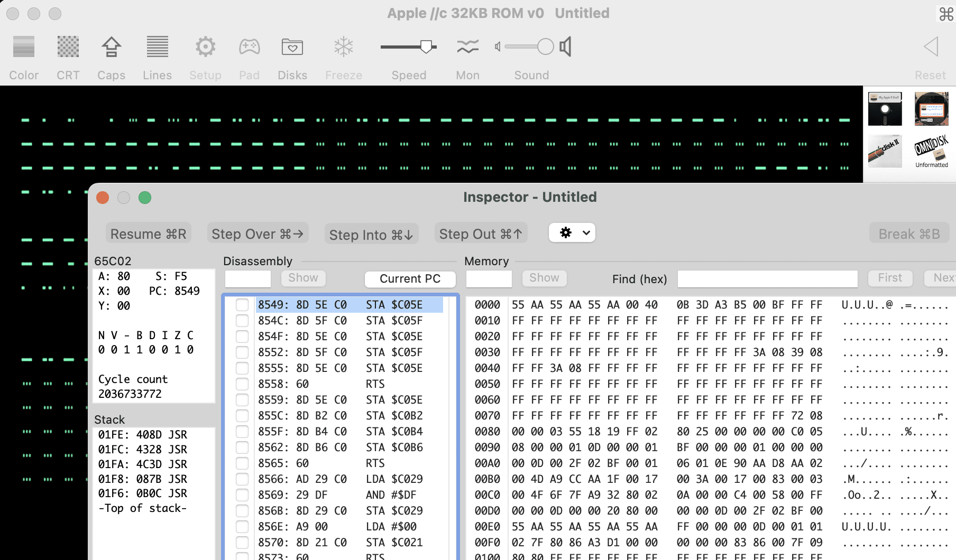Open the Inspector gear dropdown menu
The height and width of the screenshot is (560, 956).
pos(572,232)
